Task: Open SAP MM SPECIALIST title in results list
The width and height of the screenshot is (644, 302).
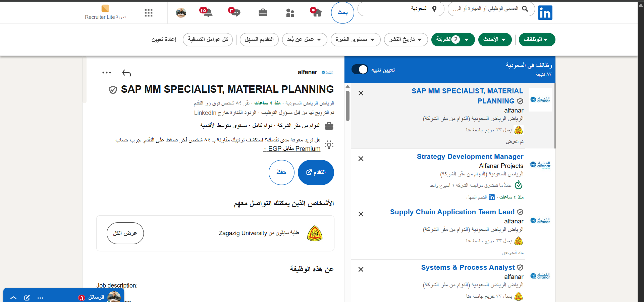Action: pyautogui.click(x=467, y=96)
